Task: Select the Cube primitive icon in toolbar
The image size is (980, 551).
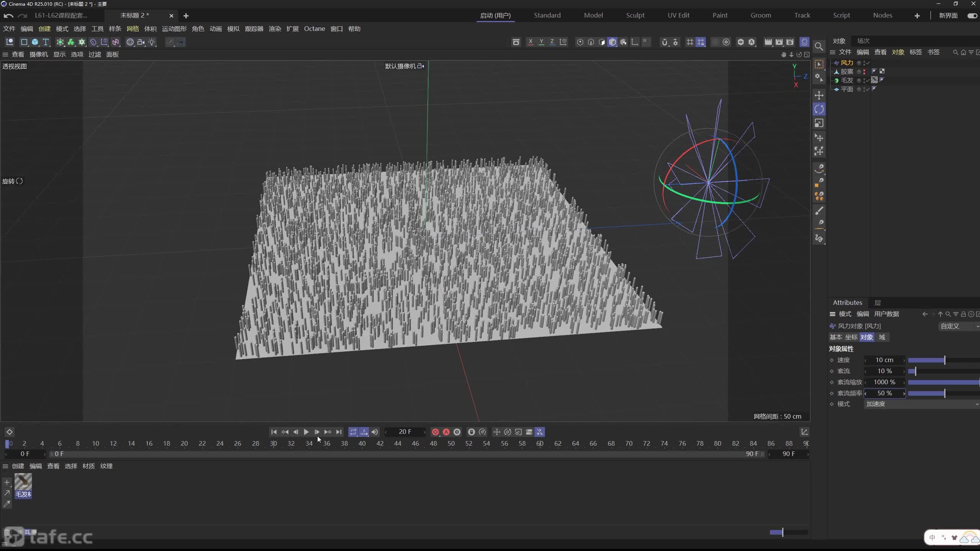Action: point(35,42)
